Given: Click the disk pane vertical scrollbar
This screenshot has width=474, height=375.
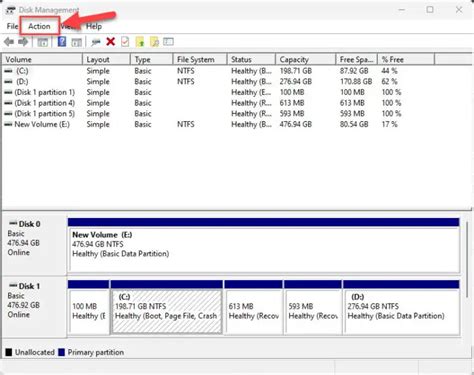Looking at the screenshot, I should coord(467,259).
